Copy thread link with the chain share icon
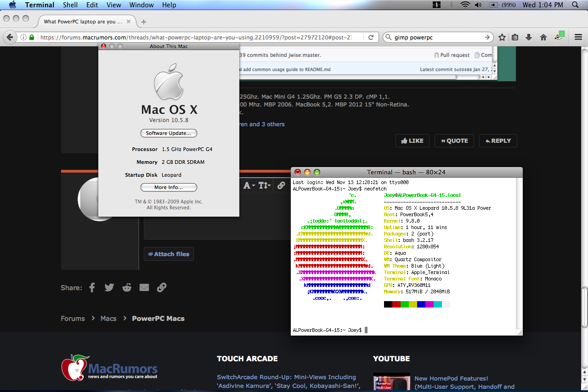The image size is (588, 392). 162,288
